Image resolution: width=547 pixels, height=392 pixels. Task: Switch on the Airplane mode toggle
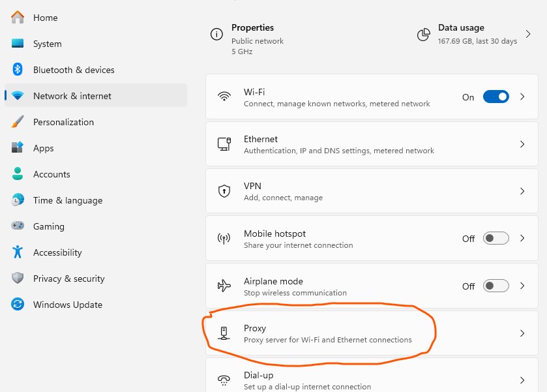pyautogui.click(x=495, y=286)
